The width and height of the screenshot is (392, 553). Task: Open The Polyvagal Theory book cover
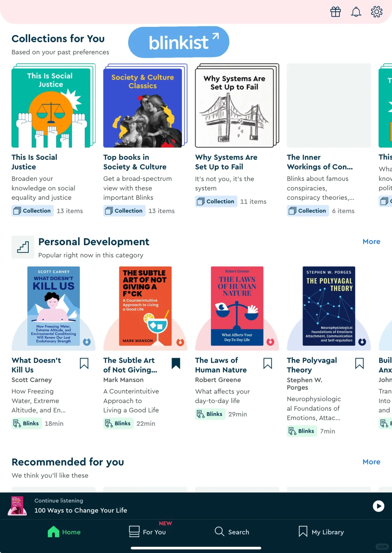tap(329, 306)
